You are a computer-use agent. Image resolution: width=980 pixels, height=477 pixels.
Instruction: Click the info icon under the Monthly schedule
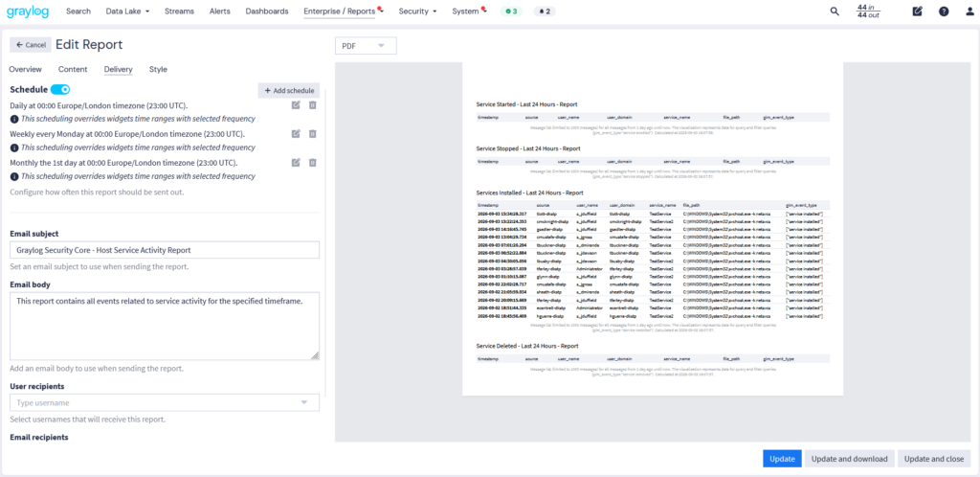pyautogui.click(x=14, y=176)
